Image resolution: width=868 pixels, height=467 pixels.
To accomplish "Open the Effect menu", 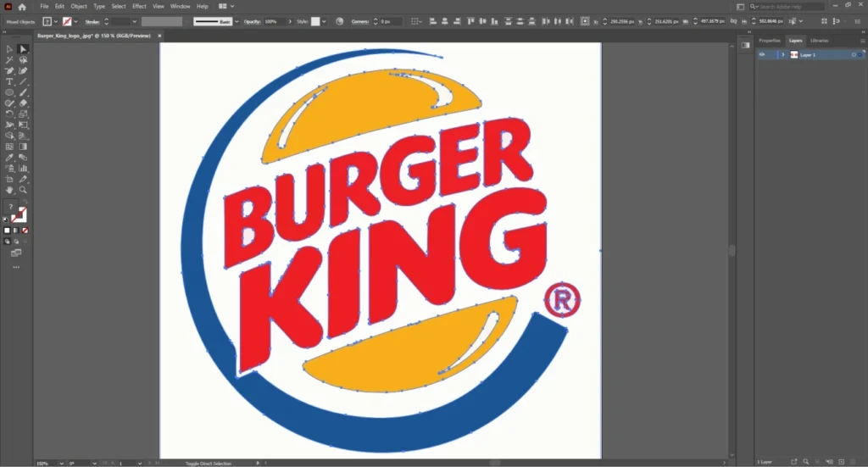I will [139, 7].
